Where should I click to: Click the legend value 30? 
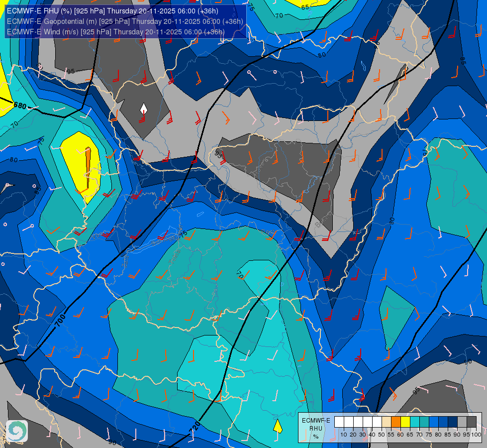(363, 435)
